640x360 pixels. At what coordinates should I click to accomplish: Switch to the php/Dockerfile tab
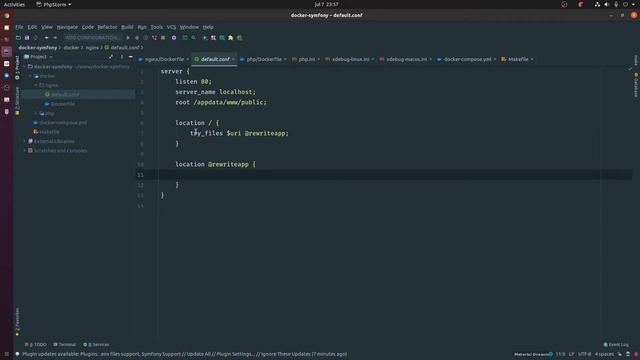click(264, 59)
